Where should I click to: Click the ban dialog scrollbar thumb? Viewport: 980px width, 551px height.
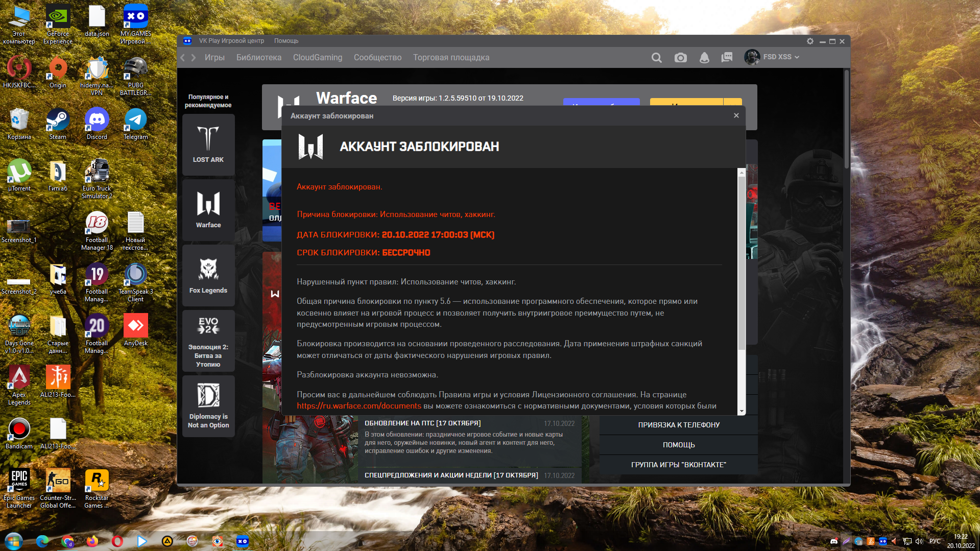coord(742,263)
